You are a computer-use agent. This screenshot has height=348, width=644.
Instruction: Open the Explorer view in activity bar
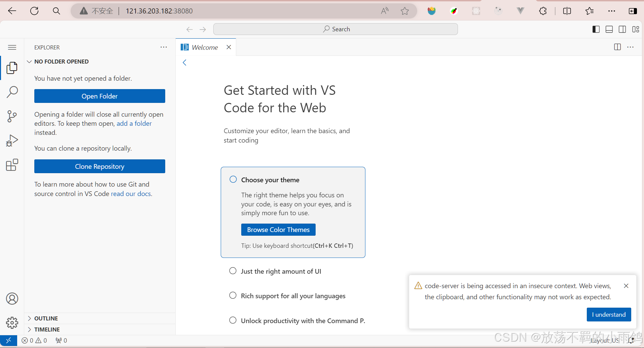(12, 68)
